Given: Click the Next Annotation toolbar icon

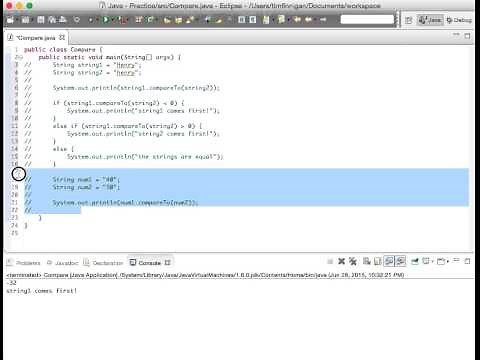Looking at the screenshot, I should [266, 20].
